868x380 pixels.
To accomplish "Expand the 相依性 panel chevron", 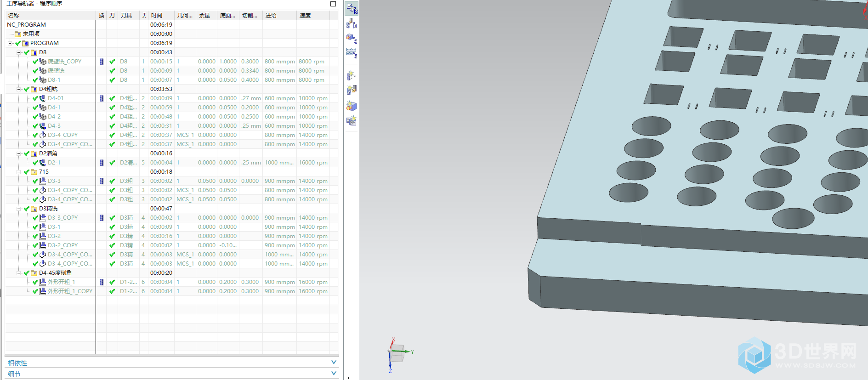I will click(334, 363).
